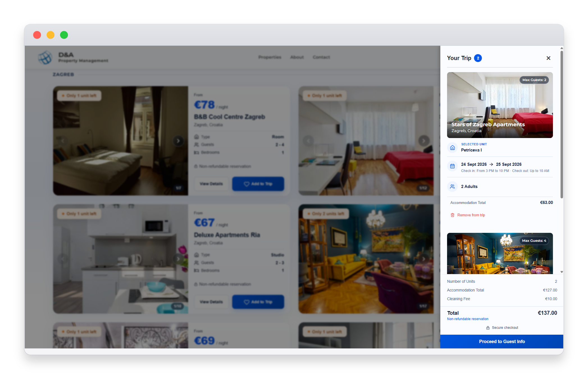Click the Secure checkout label
Image resolution: width=588 pixels, height=379 pixels.
pyautogui.click(x=505, y=328)
